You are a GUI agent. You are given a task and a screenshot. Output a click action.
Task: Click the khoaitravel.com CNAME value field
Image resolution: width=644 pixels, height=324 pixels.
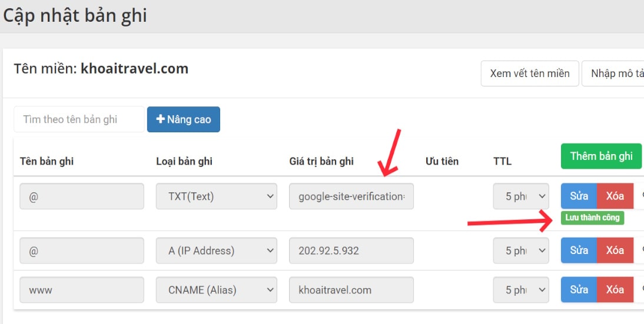(x=351, y=290)
